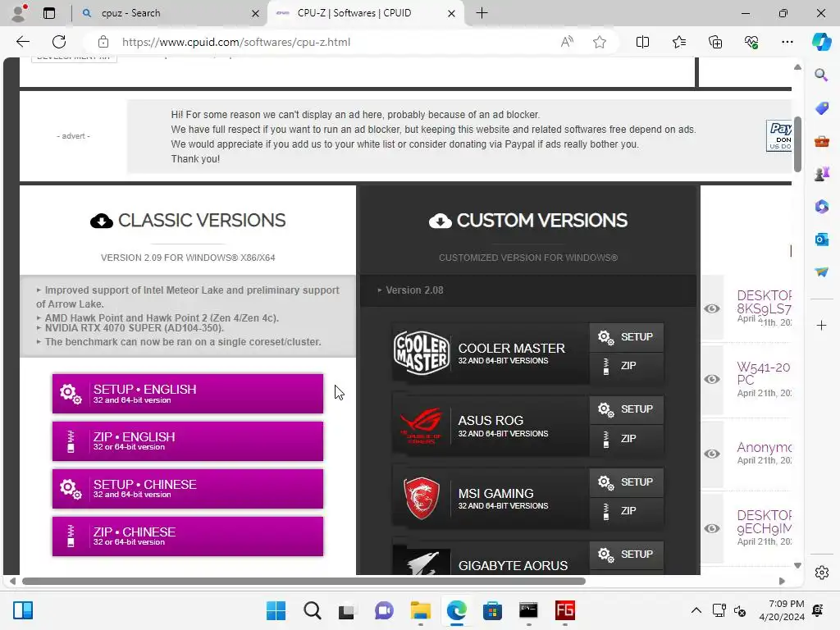840x630 pixels.
Task: Open the taskbar clock and date
Action: pyautogui.click(x=782, y=610)
